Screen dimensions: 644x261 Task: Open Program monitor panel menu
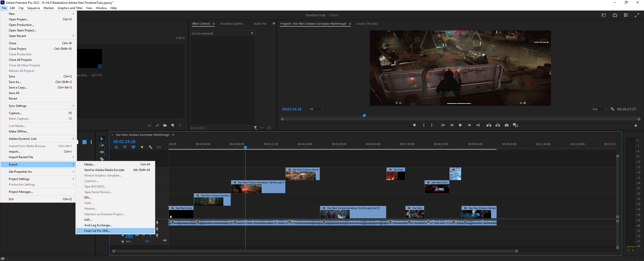pos(350,24)
